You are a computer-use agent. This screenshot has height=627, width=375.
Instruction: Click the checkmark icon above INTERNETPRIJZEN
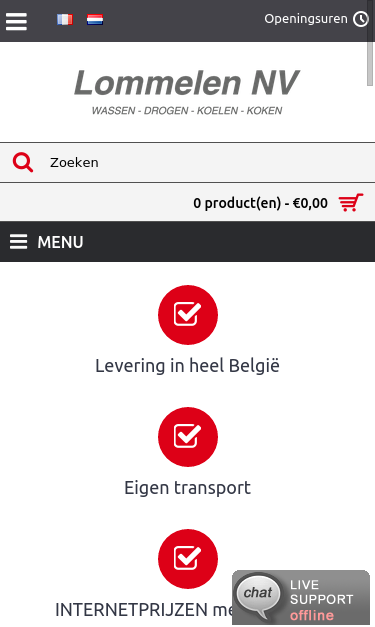(x=188, y=559)
